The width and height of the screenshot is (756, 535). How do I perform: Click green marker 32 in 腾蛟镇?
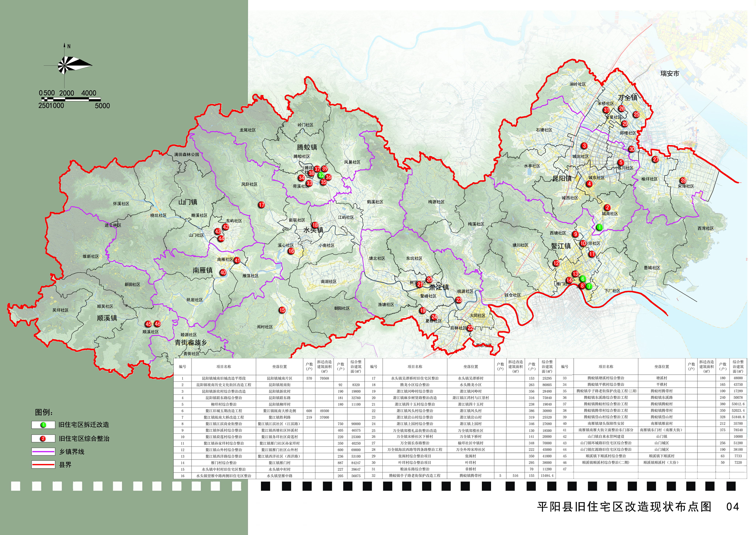point(321,175)
